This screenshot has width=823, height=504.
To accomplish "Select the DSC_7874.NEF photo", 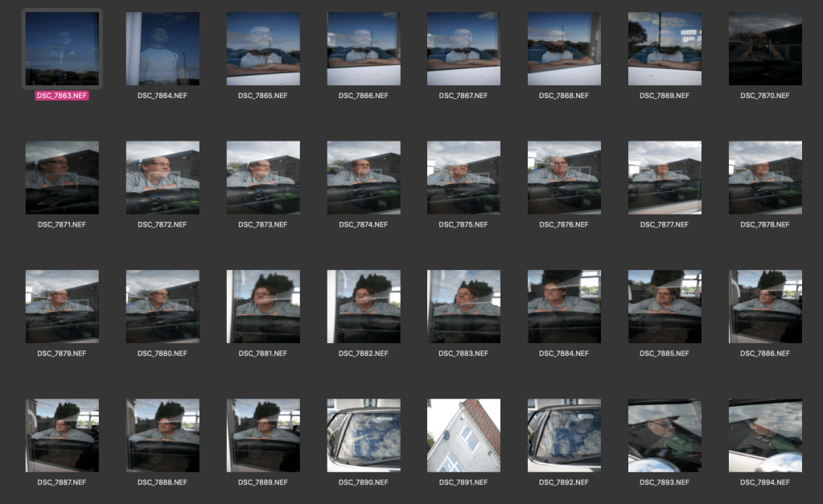I will pos(363,178).
